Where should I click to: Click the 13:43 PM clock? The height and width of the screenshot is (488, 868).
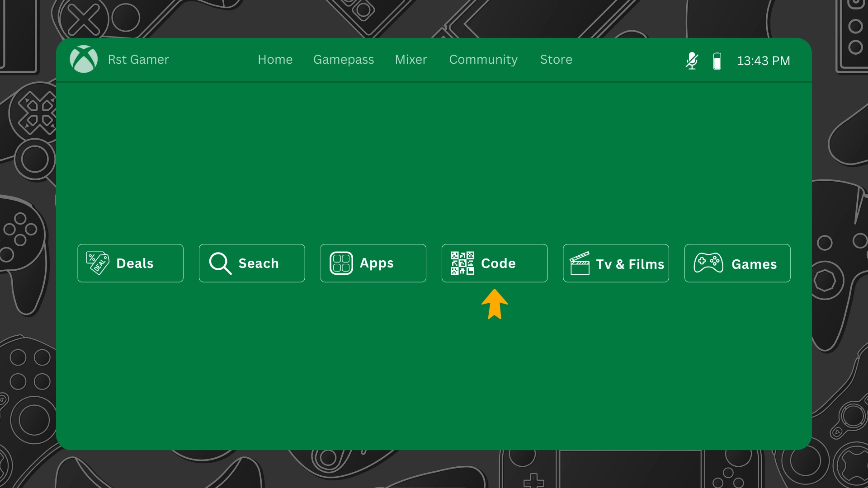(x=764, y=61)
